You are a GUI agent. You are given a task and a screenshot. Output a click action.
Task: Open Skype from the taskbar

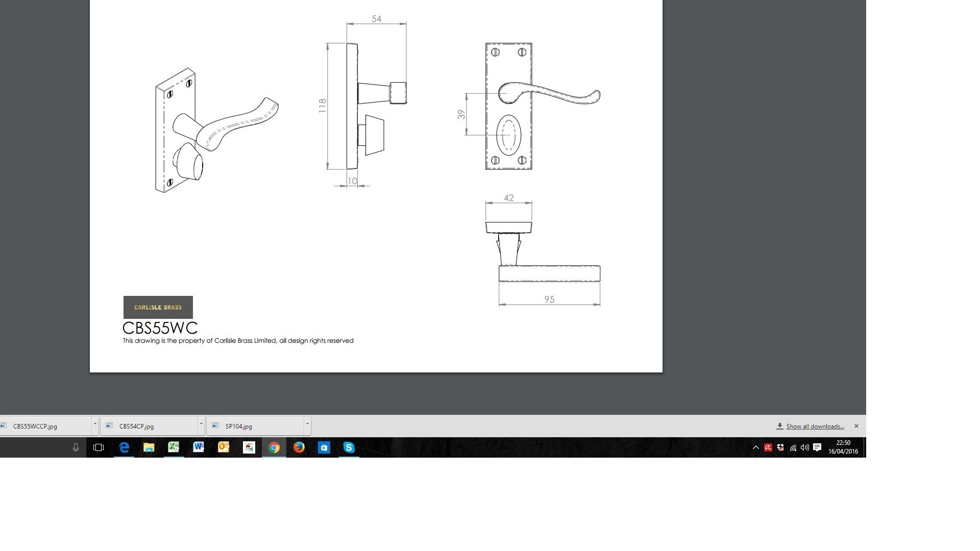pyautogui.click(x=349, y=447)
